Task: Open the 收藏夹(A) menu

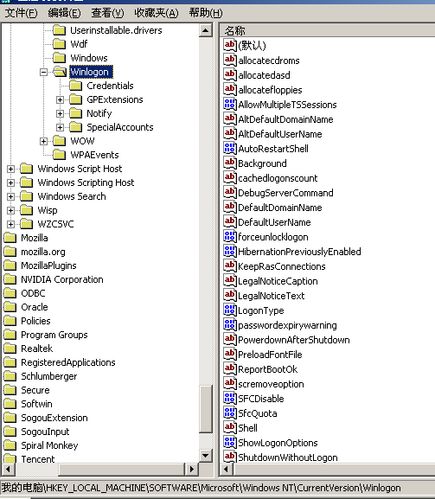Action: pos(156,13)
